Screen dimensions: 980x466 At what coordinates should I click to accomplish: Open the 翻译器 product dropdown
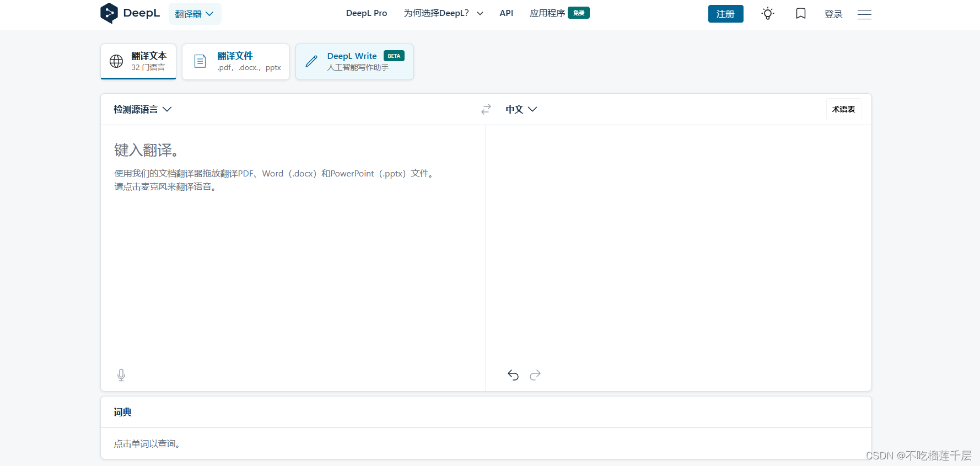(x=195, y=14)
